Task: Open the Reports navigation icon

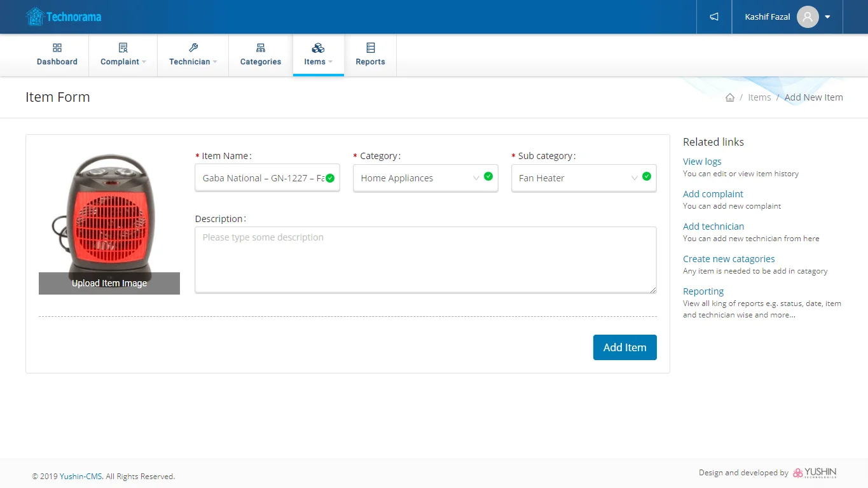Action: coord(370,48)
